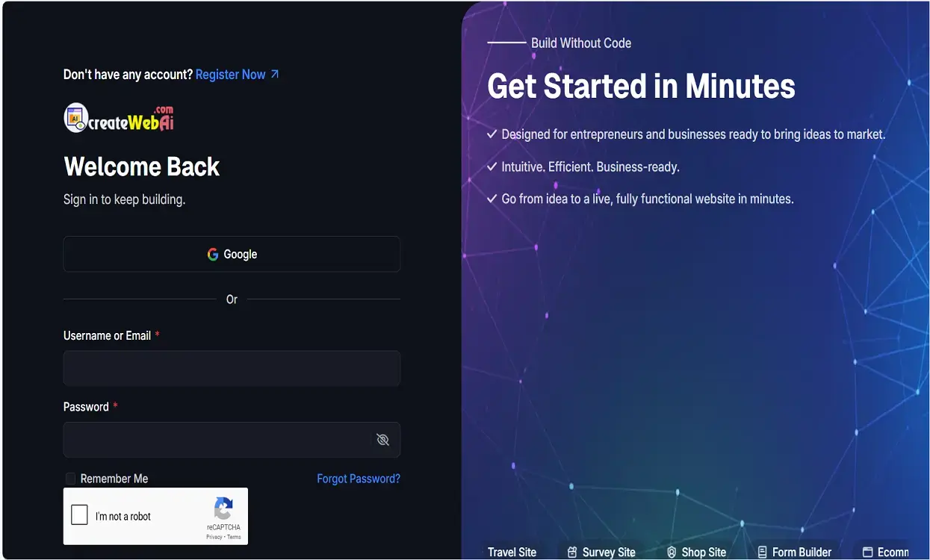
Task: Click the checkmark icon beside Intuitive. Efficient.
Action: tap(492, 167)
